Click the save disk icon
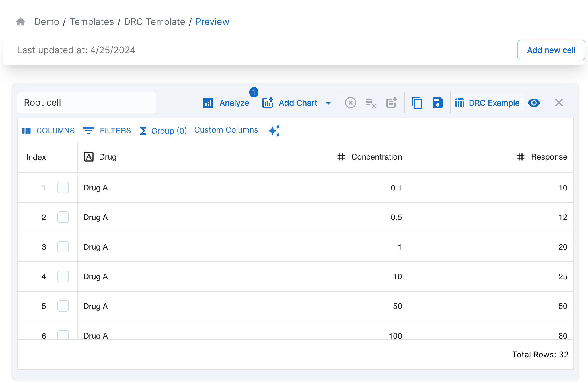 (x=437, y=103)
